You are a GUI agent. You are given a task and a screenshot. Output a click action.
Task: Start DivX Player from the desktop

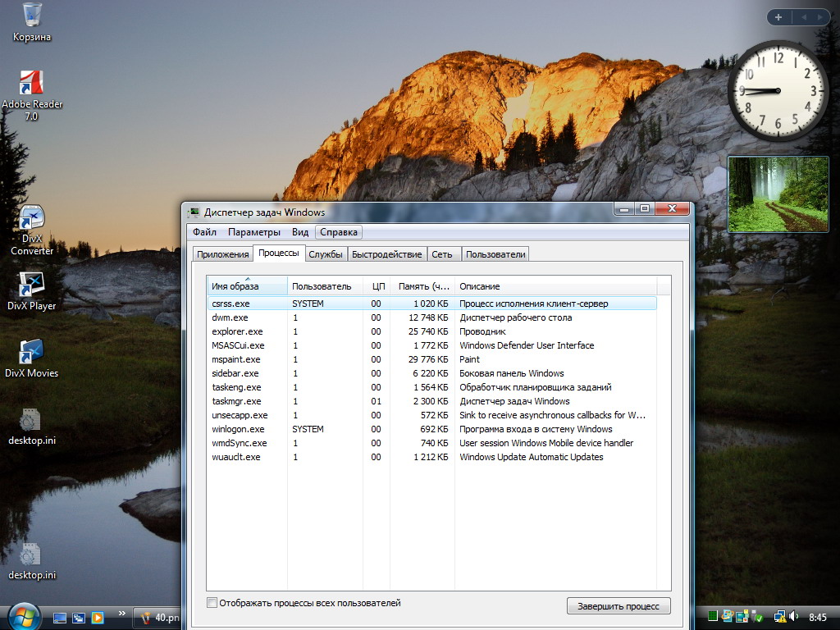pos(32,291)
